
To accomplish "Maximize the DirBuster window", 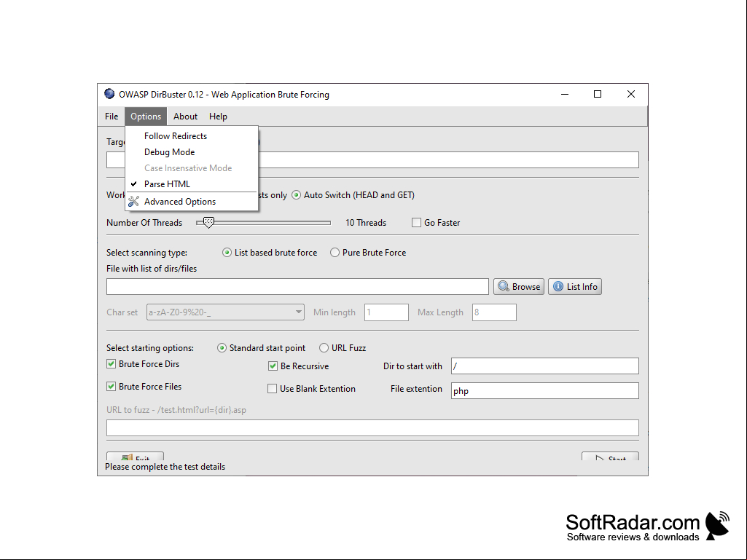I will [x=598, y=94].
